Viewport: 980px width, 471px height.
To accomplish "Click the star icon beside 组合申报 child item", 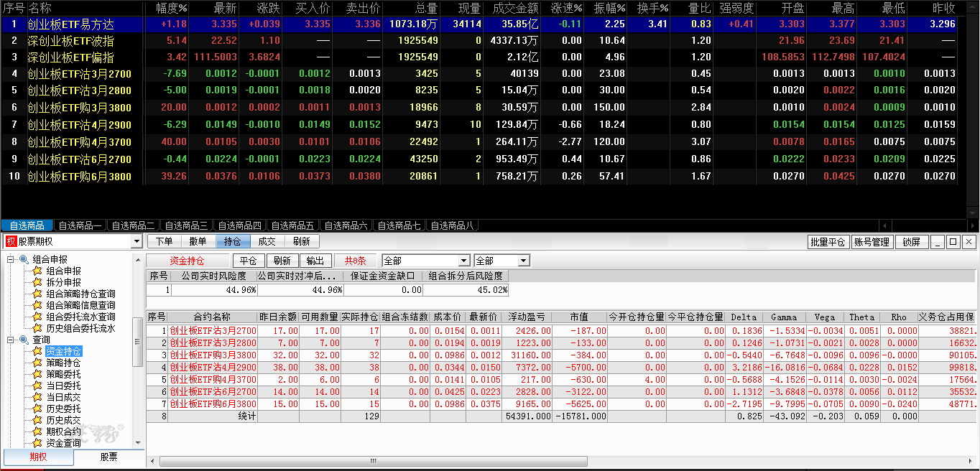I will coord(37,271).
